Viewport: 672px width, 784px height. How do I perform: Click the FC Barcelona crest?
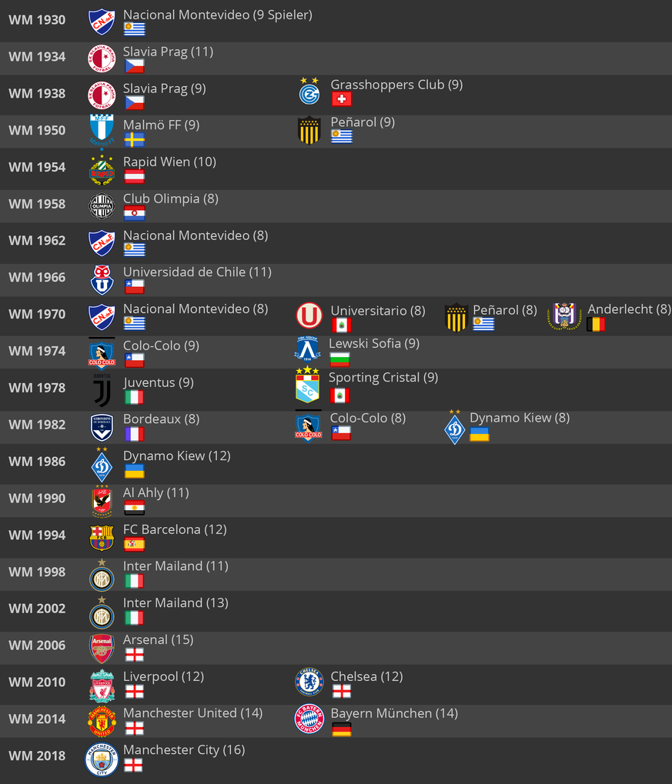(x=102, y=538)
